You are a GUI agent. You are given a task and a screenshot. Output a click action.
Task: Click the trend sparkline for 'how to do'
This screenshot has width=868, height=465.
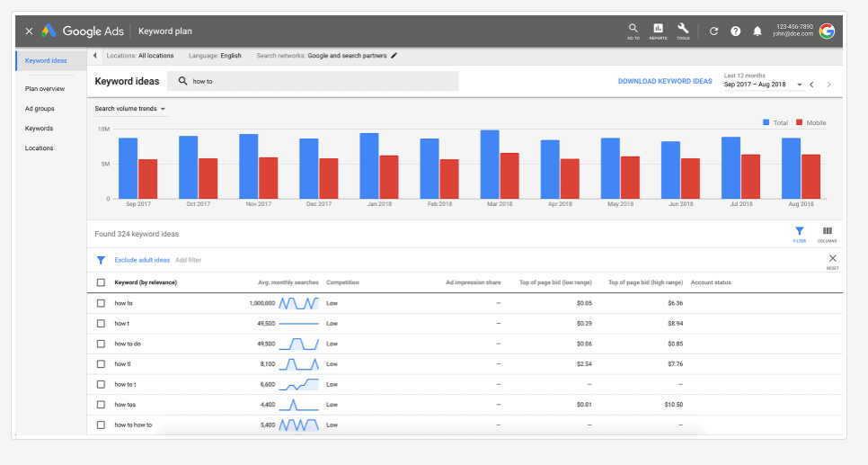298,344
